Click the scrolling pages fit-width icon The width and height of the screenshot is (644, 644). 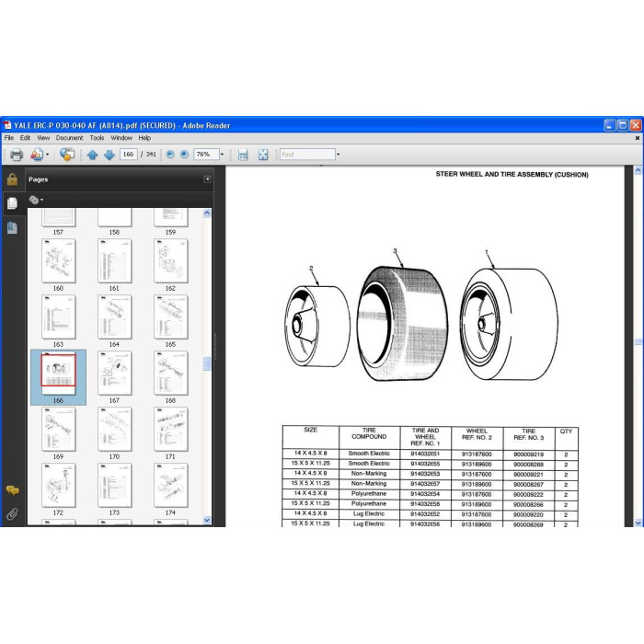pyautogui.click(x=243, y=155)
